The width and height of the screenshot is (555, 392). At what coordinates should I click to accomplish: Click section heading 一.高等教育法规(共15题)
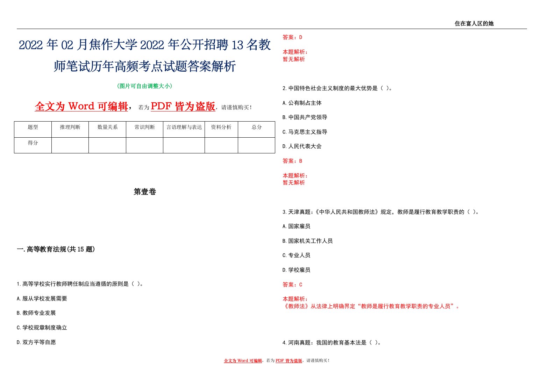(56, 249)
